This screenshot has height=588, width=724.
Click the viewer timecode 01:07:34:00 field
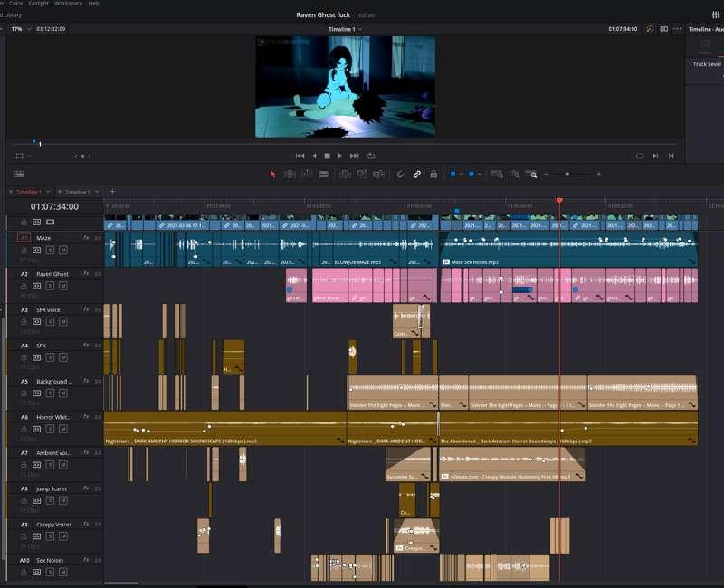pos(623,29)
